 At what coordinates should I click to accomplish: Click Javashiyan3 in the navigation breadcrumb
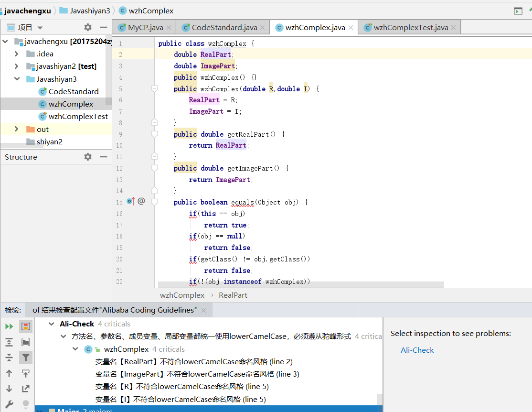pyautogui.click(x=90, y=11)
